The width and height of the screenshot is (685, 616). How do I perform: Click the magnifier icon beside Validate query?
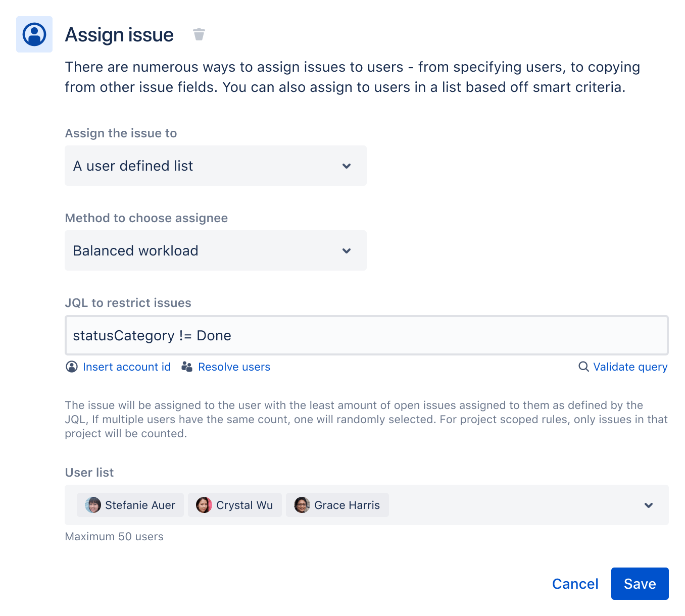coord(583,367)
